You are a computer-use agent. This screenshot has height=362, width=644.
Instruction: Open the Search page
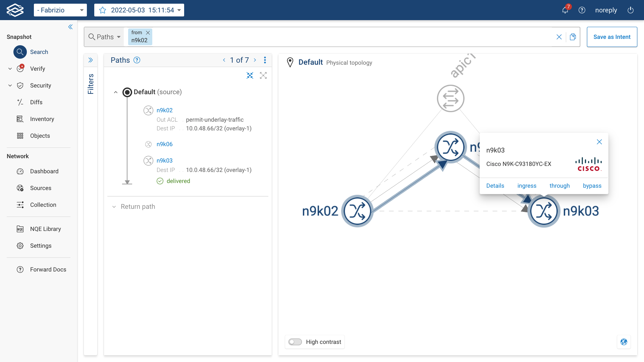39,52
